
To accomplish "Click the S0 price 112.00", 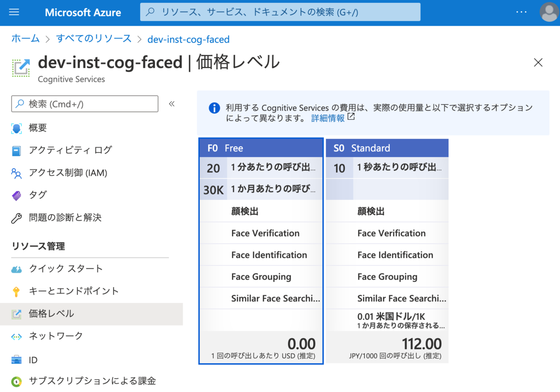I will point(422,344).
